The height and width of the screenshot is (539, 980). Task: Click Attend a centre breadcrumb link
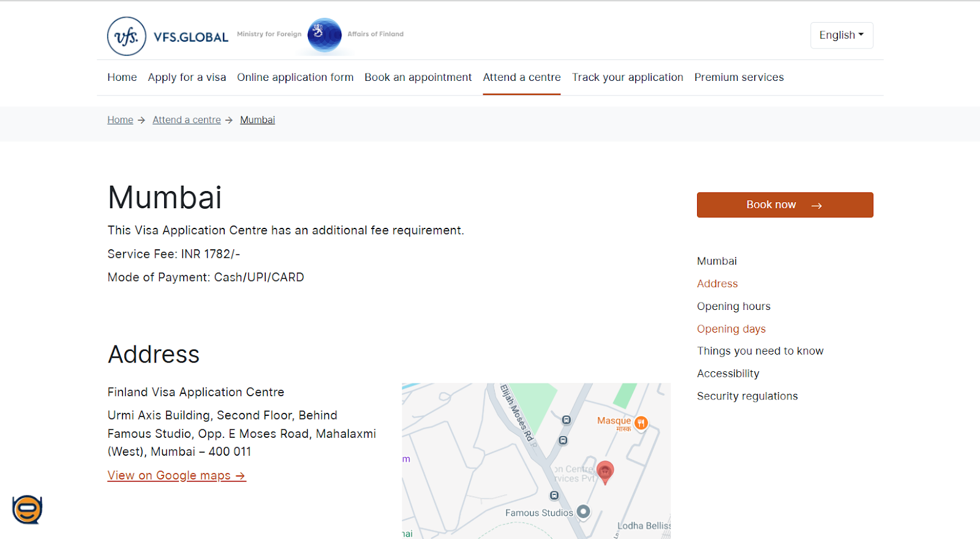[x=187, y=120]
